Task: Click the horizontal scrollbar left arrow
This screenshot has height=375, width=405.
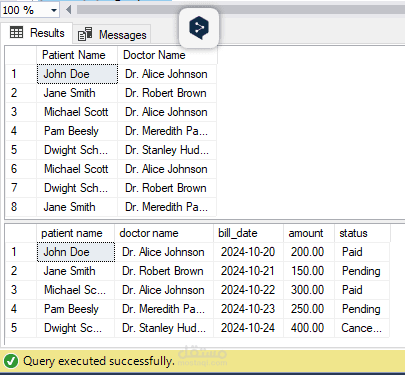Action: pos(68,10)
